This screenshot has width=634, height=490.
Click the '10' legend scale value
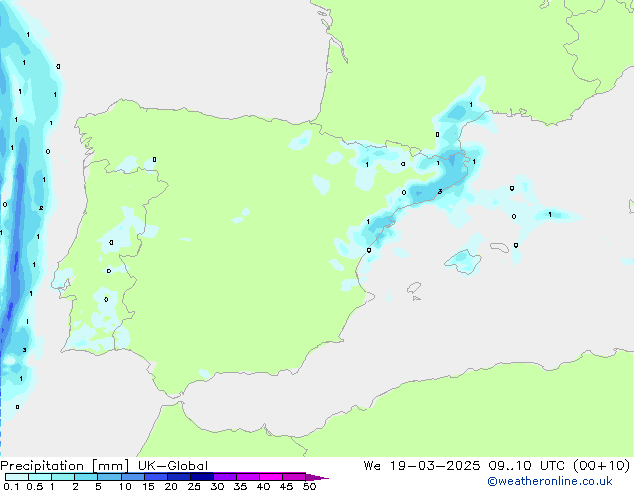pyautogui.click(x=125, y=486)
